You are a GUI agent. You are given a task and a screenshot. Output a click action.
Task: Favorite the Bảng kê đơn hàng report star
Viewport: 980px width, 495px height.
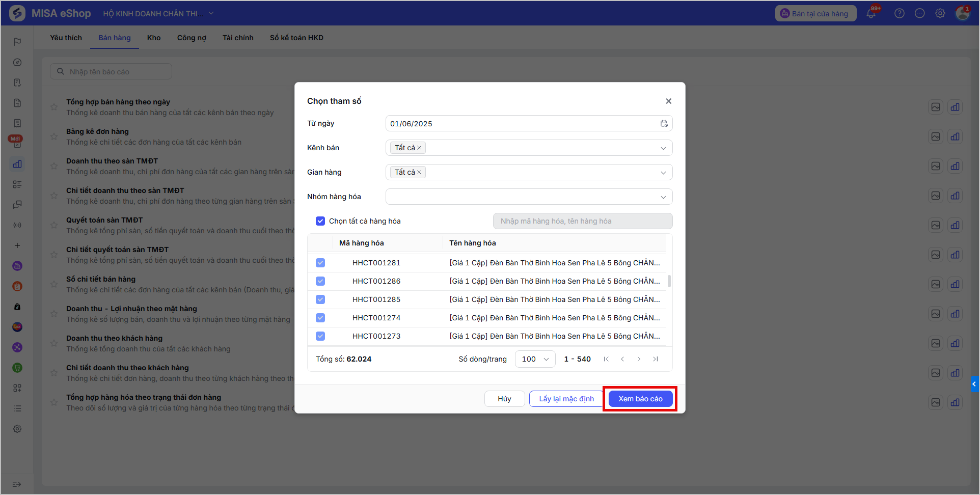(x=54, y=136)
